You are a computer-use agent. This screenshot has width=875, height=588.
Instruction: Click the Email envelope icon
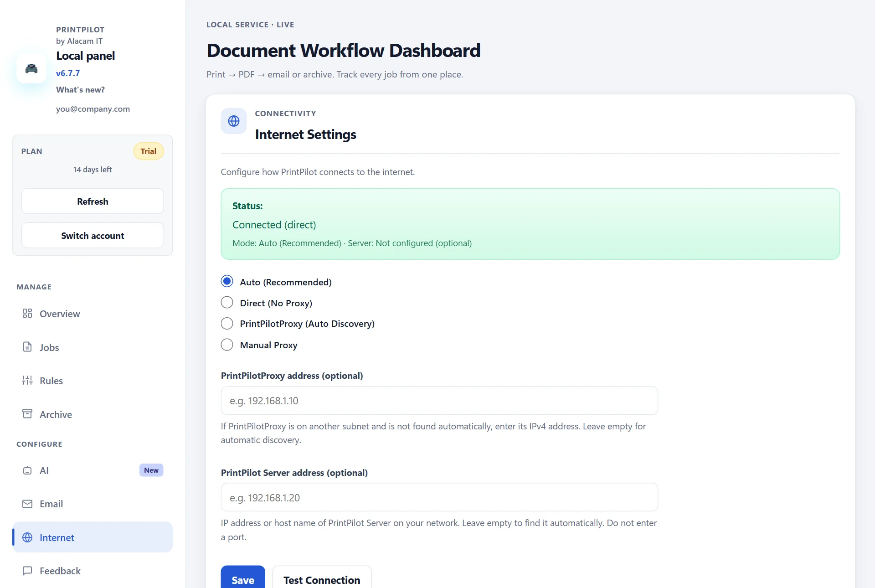pyautogui.click(x=27, y=504)
